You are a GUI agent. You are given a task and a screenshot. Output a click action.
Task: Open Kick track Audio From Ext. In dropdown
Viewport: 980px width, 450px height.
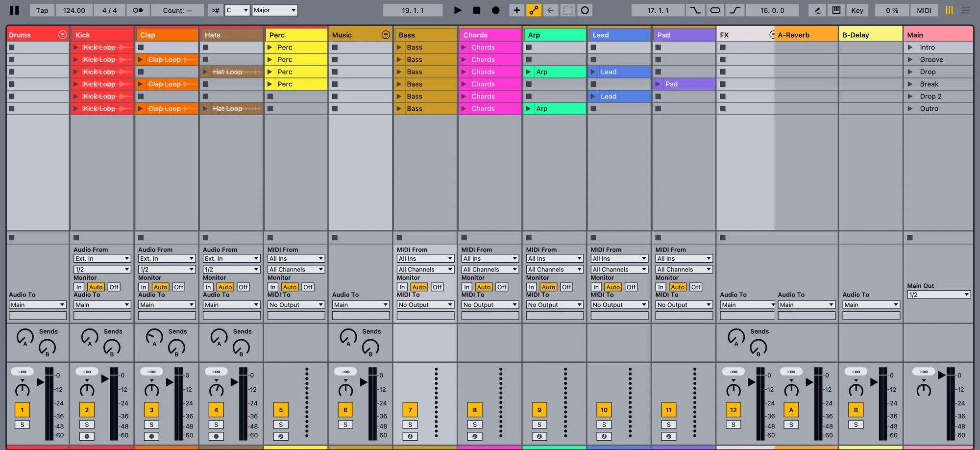tap(102, 259)
